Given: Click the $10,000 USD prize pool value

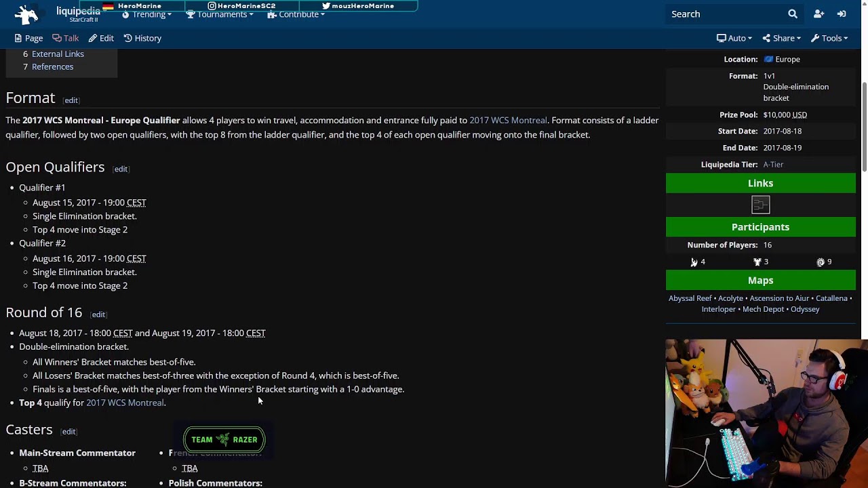Looking at the screenshot, I should tap(785, 115).
